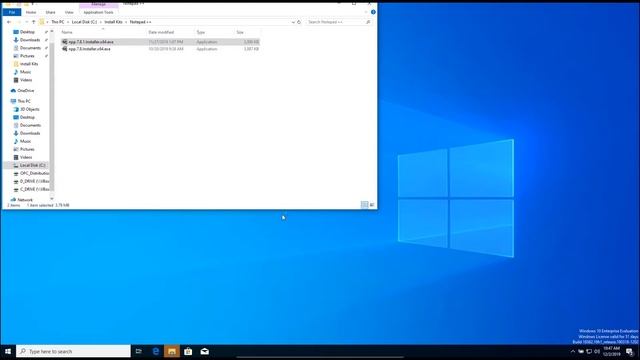Screen dimensions: 640x360
Task: Select OneDrive in navigation pane
Action: 26,91
